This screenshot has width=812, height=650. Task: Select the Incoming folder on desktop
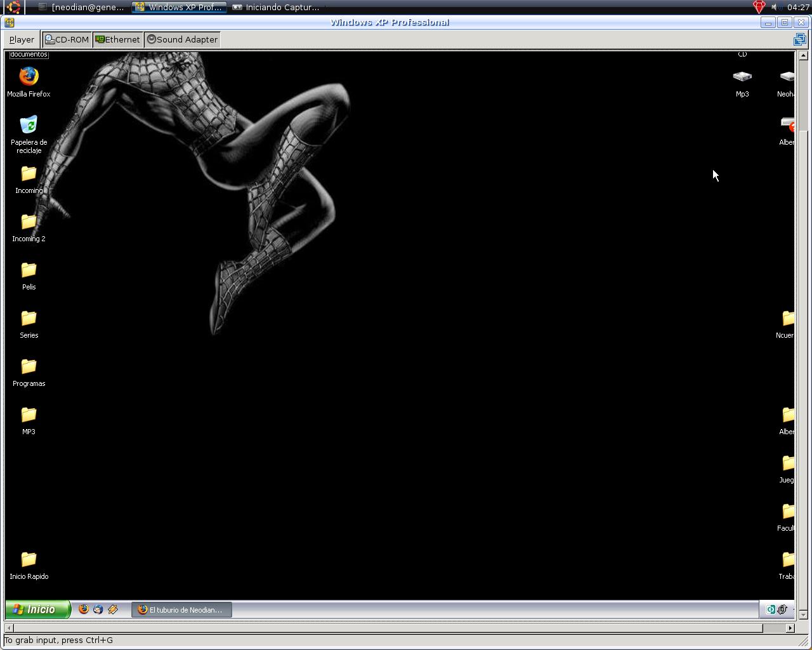tap(29, 180)
